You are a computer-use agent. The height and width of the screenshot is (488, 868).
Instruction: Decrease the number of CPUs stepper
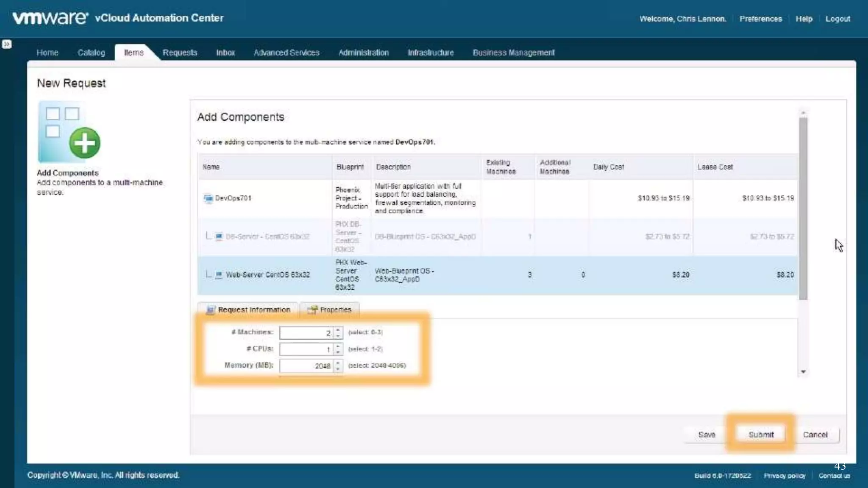pos(338,352)
